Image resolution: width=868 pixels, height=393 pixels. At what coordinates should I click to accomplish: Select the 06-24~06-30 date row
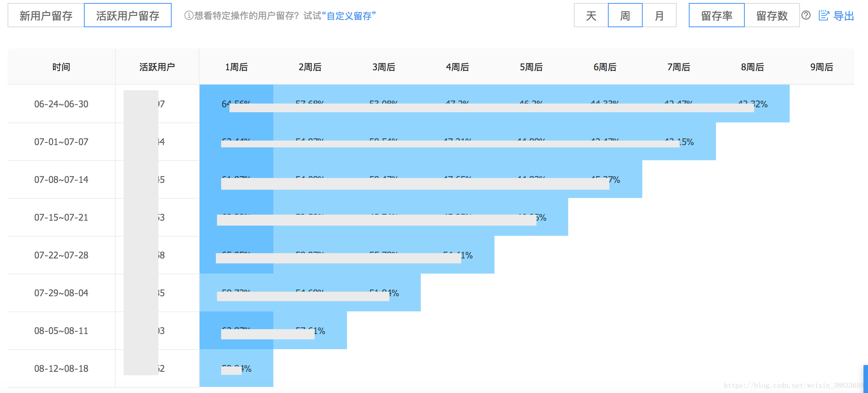click(x=61, y=104)
